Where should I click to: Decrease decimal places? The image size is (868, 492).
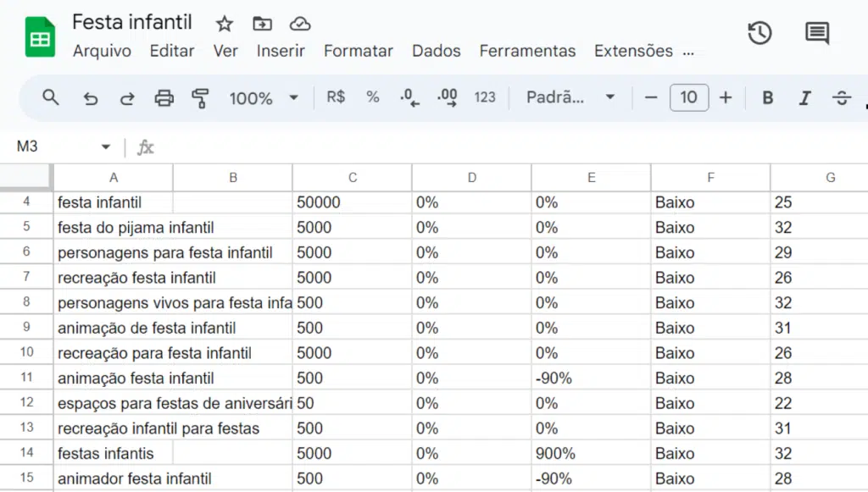pos(409,98)
